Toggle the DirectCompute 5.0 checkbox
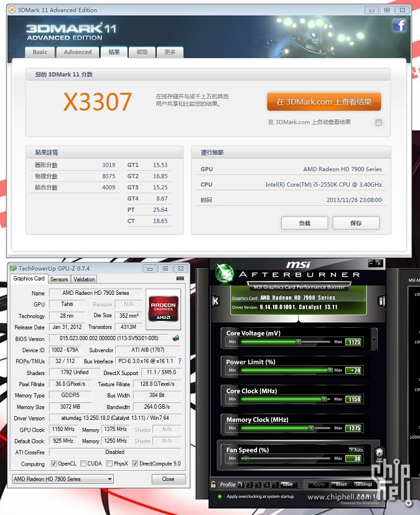 point(135,463)
